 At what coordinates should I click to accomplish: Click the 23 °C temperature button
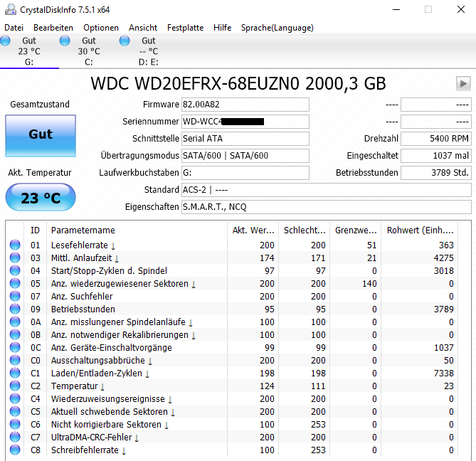(x=41, y=197)
